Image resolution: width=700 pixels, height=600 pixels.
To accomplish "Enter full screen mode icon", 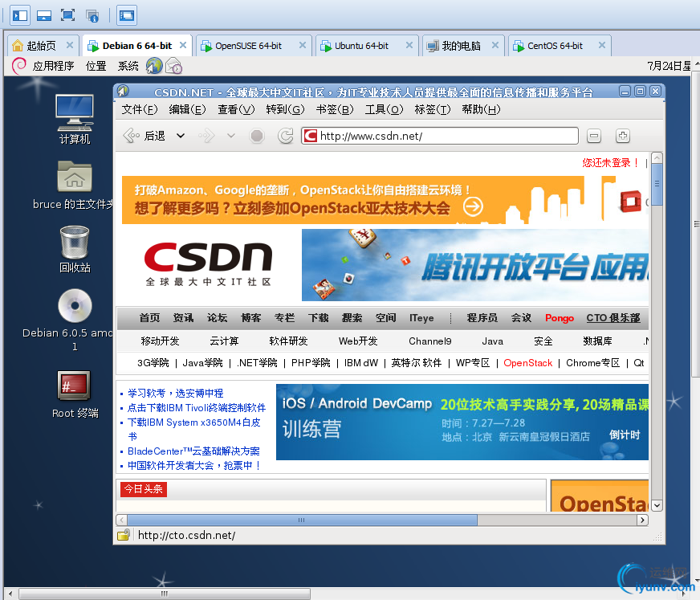I will [x=67, y=15].
